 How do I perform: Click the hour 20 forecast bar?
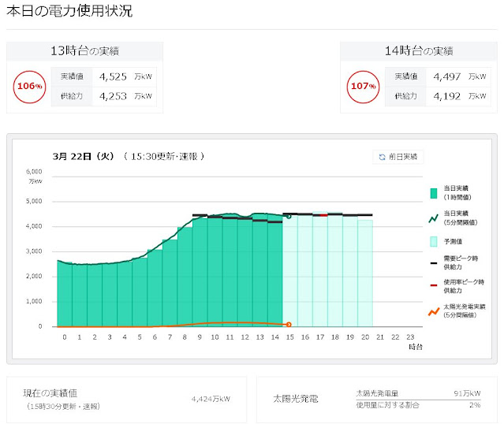(365, 273)
